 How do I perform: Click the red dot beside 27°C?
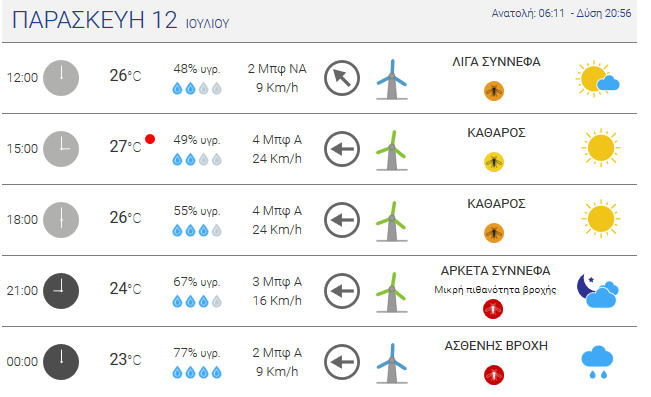(x=150, y=139)
